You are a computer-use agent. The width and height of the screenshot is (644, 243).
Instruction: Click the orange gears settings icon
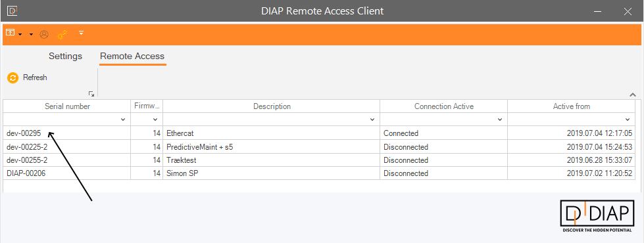[x=62, y=35]
